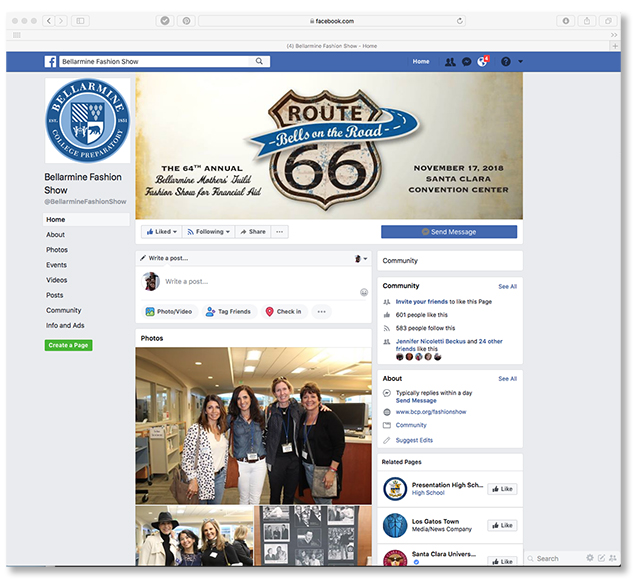Like Presentation High School page
This screenshot has height=579, width=640.
502,489
